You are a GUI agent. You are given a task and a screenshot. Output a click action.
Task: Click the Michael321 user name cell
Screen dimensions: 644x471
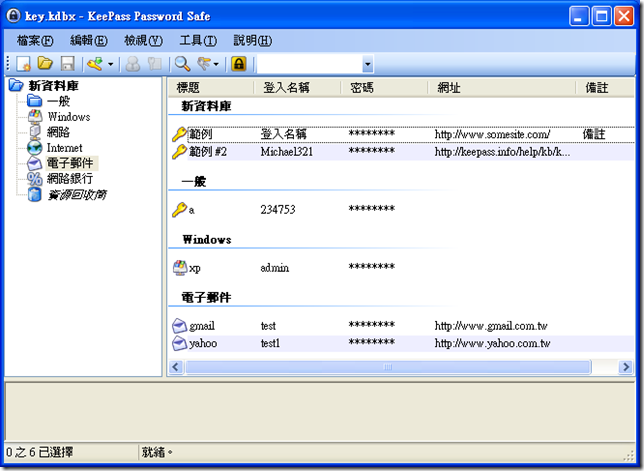pos(287,152)
